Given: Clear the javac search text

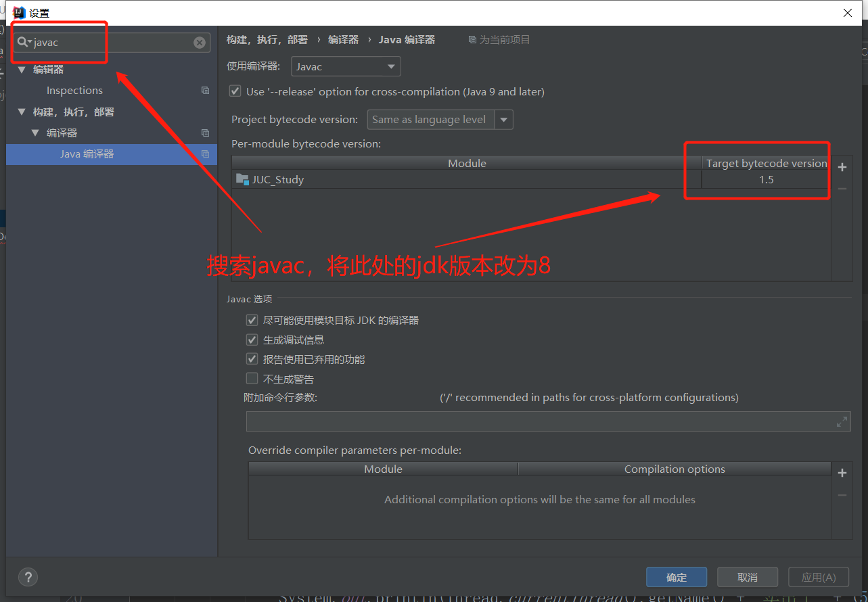Looking at the screenshot, I should [200, 43].
